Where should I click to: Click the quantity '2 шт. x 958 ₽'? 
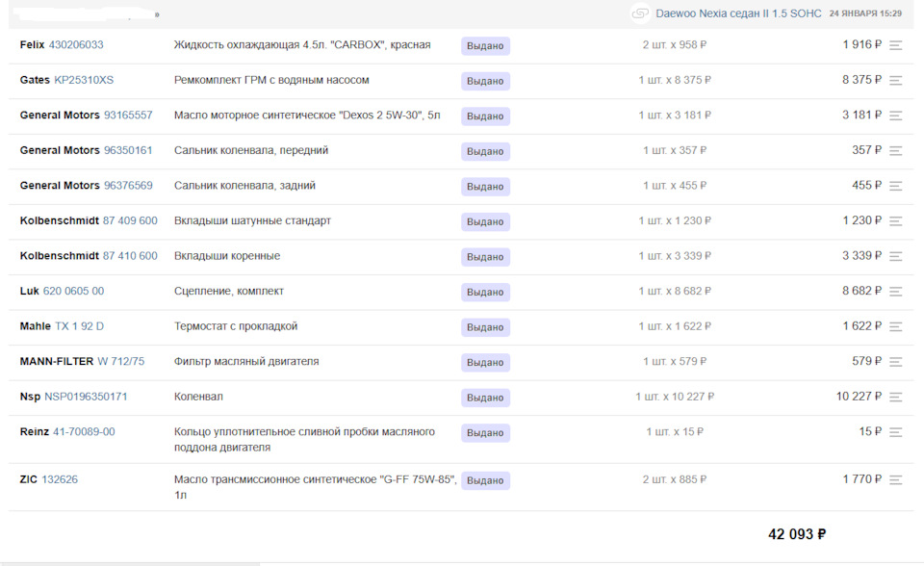[x=675, y=45]
